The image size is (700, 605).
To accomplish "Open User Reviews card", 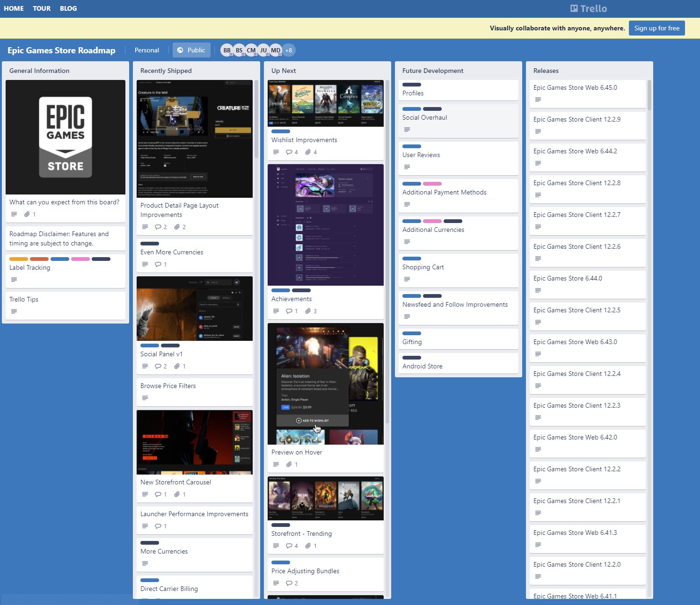I will [459, 158].
